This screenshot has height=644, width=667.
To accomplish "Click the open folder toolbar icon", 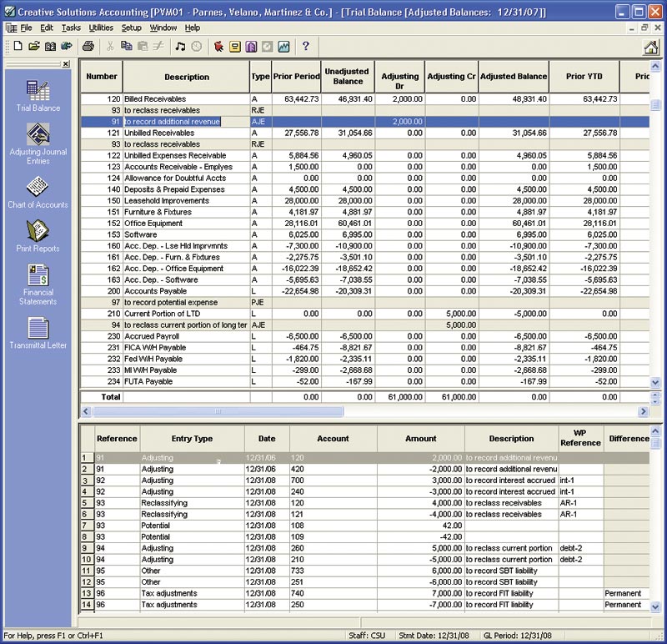I will pos(34,47).
